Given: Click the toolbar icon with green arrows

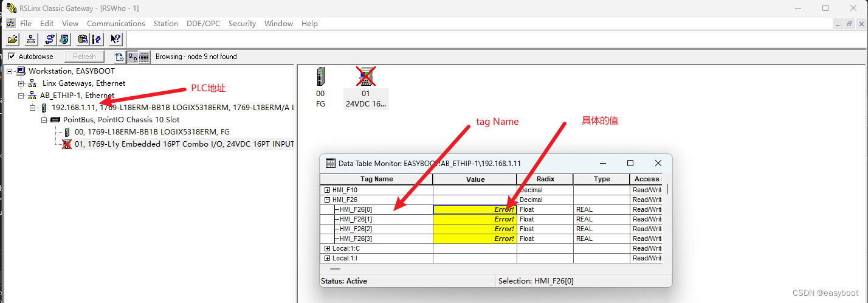Looking at the screenshot, I should pyautogui.click(x=97, y=40).
